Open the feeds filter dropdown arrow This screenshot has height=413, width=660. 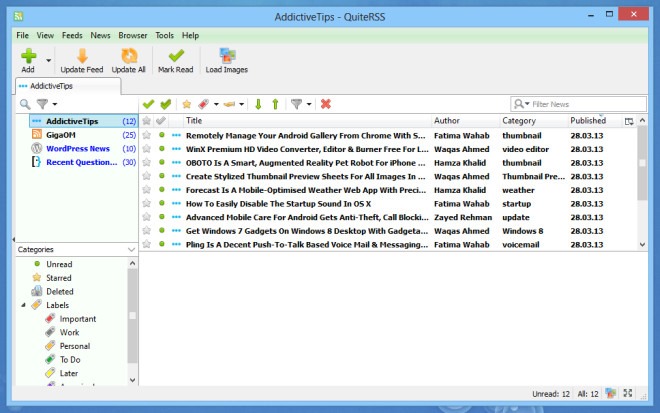pos(55,104)
